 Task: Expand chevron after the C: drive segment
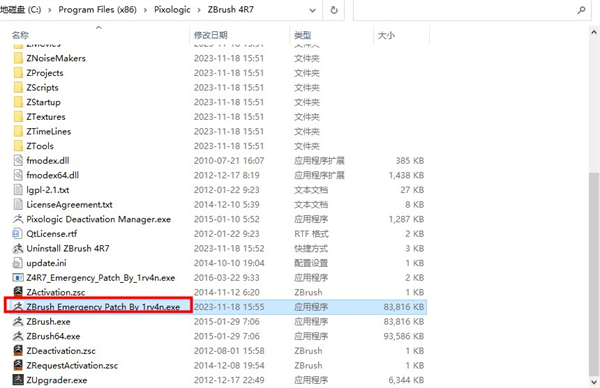click(x=50, y=10)
